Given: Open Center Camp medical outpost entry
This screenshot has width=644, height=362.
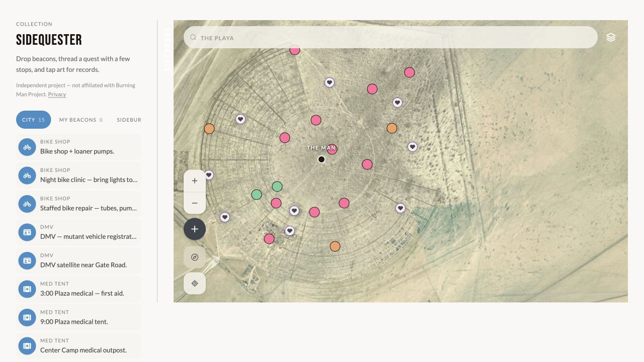Looking at the screenshot, I should pyautogui.click(x=78, y=346).
